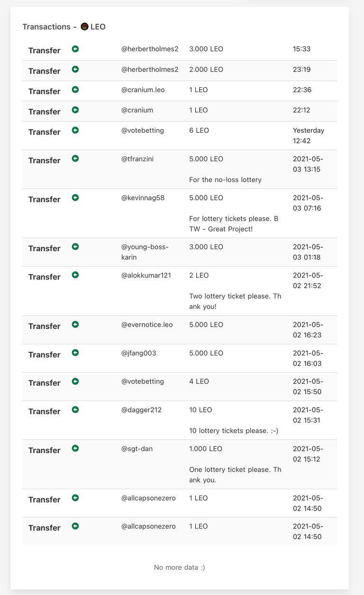Select the @tfranzini no-loss lottery memo text
364x595 pixels.
[225, 180]
